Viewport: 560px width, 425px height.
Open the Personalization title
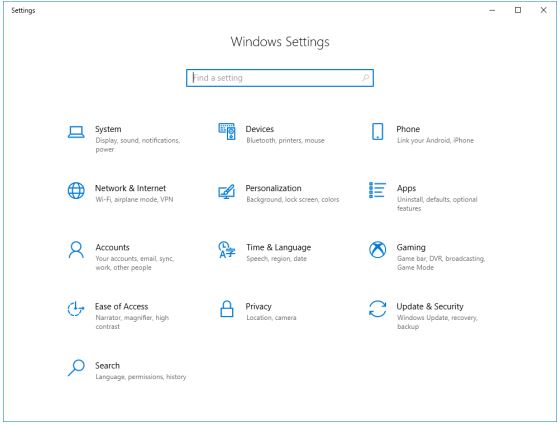pyautogui.click(x=274, y=188)
